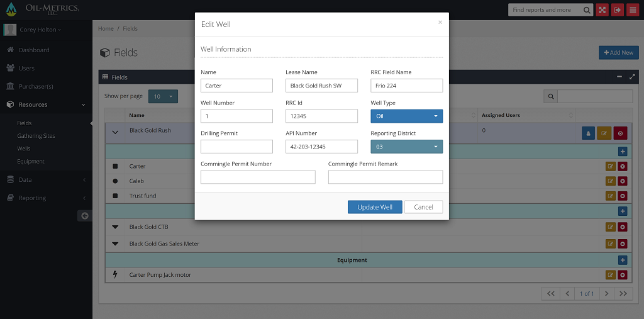Click the red logout icon in header
644x319 pixels.
tap(617, 10)
